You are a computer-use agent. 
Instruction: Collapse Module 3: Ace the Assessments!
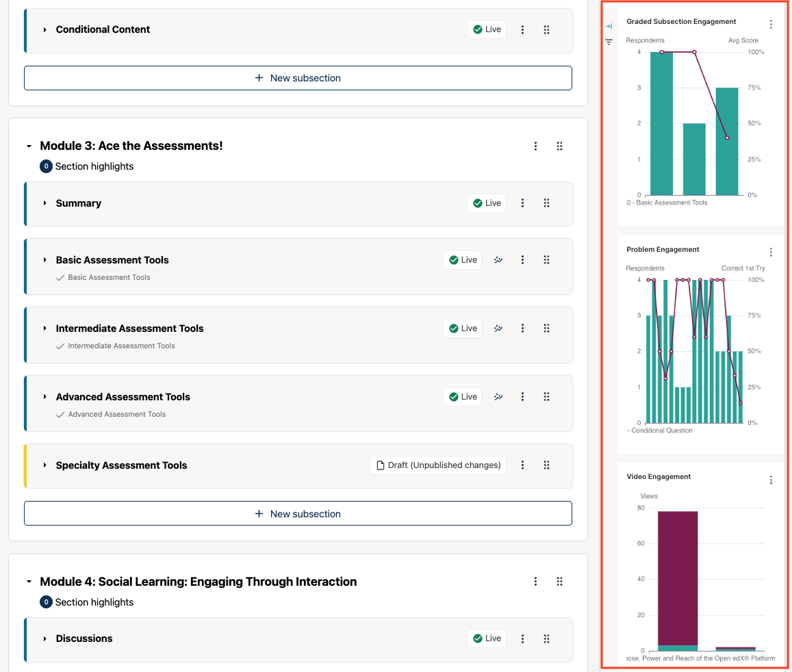click(x=28, y=146)
